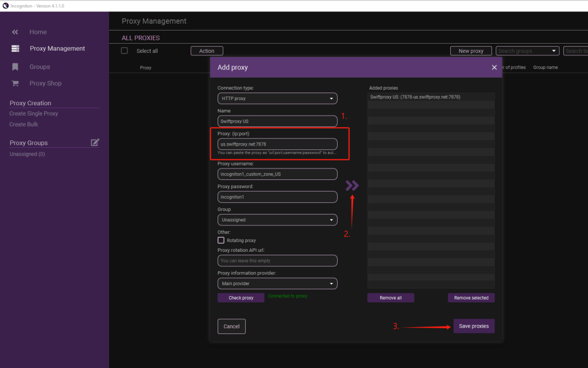
Task: Click the Proxy ip:port input field
Action: (x=277, y=144)
